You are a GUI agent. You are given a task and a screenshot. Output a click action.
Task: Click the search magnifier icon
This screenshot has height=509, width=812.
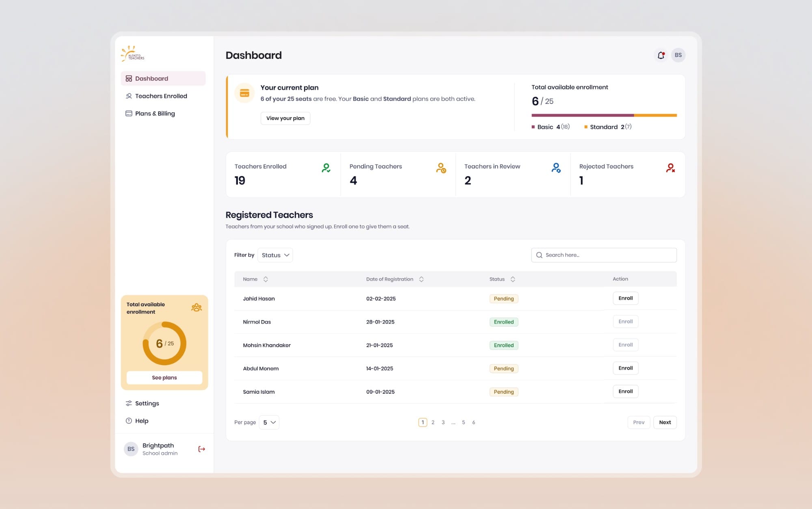[539, 255]
